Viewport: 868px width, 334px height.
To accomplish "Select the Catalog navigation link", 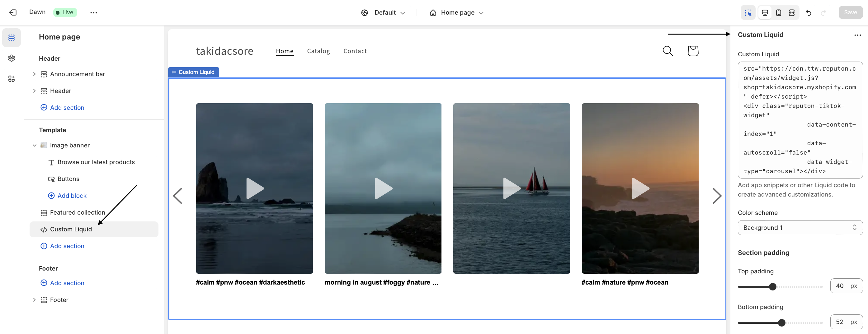I will click(x=318, y=51).
